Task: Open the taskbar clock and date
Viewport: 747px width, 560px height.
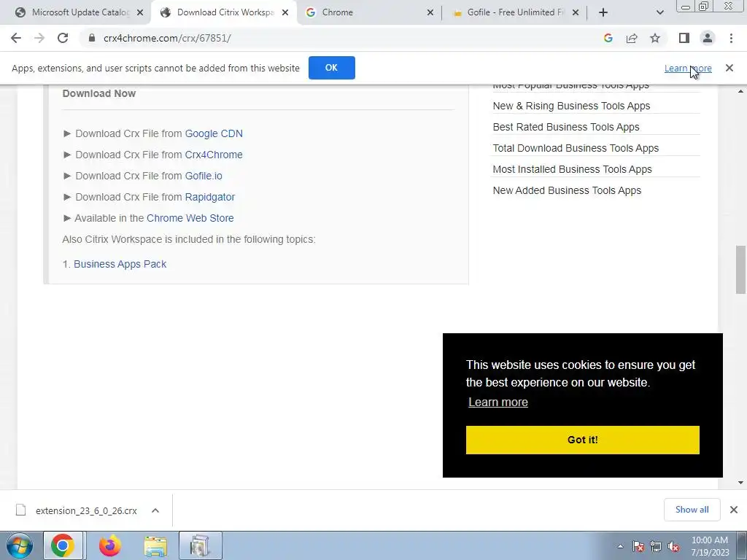Action: pos(710,546)
